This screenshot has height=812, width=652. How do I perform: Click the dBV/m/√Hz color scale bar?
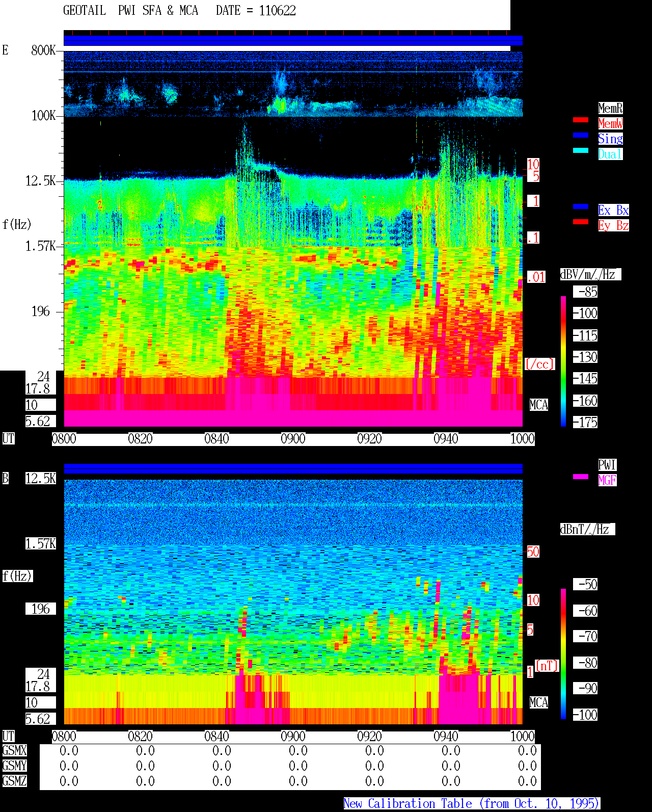tap(563, 361)
